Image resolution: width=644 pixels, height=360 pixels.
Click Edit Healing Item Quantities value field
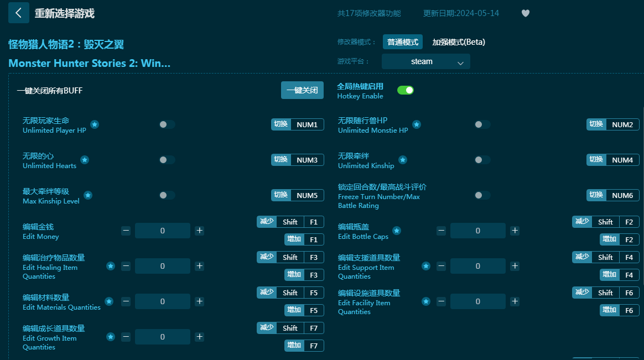[x=163, y=266]
